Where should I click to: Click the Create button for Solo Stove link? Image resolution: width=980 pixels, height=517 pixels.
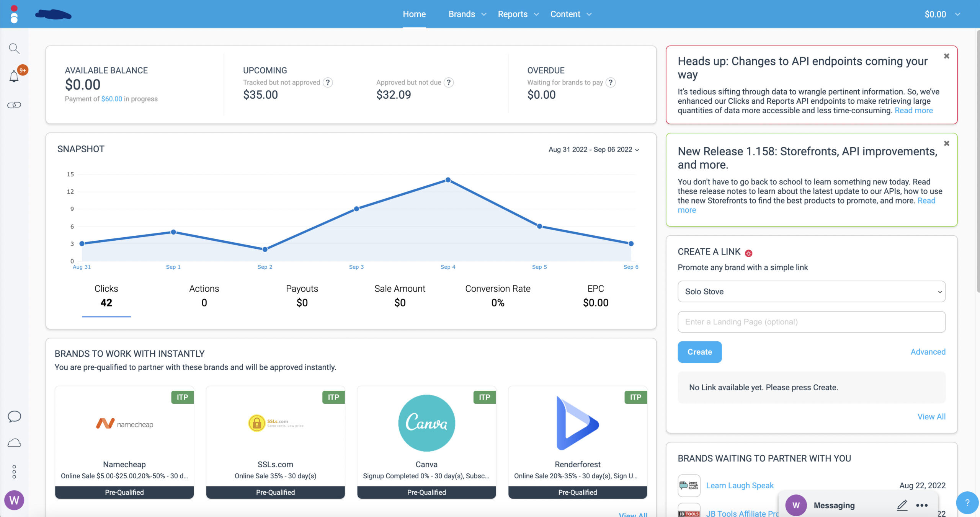coord(699,352)
